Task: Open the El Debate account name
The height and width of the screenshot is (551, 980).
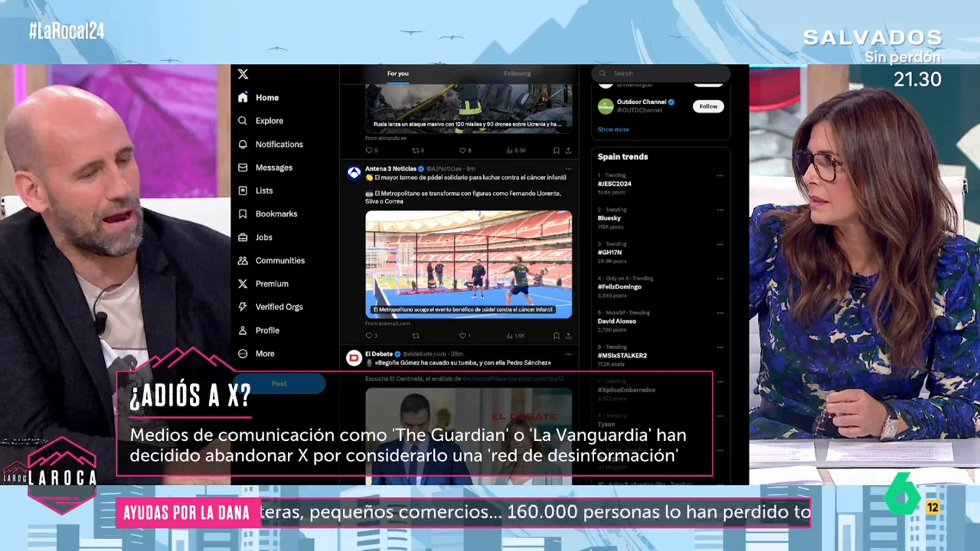Action: pos(379,354)
